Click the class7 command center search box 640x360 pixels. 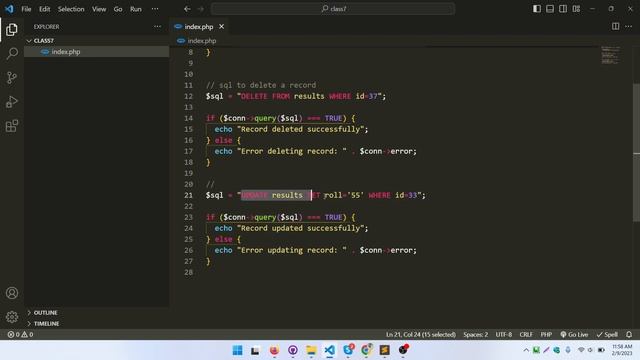point(333,9)
